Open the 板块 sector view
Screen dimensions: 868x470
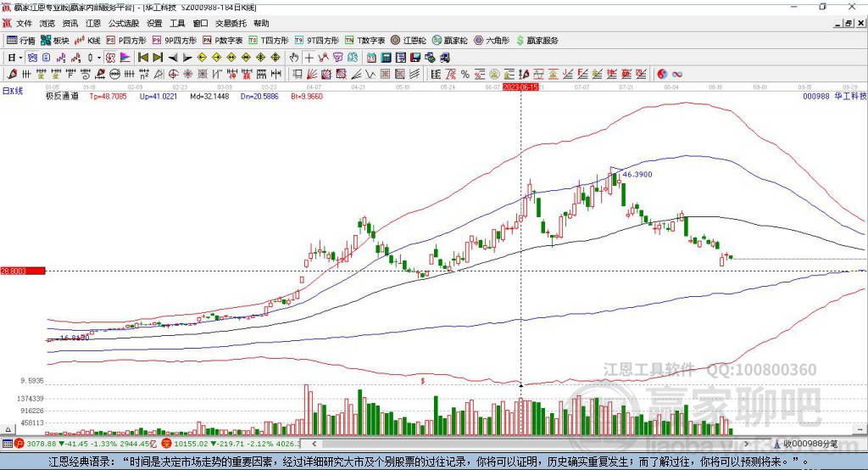54,41
